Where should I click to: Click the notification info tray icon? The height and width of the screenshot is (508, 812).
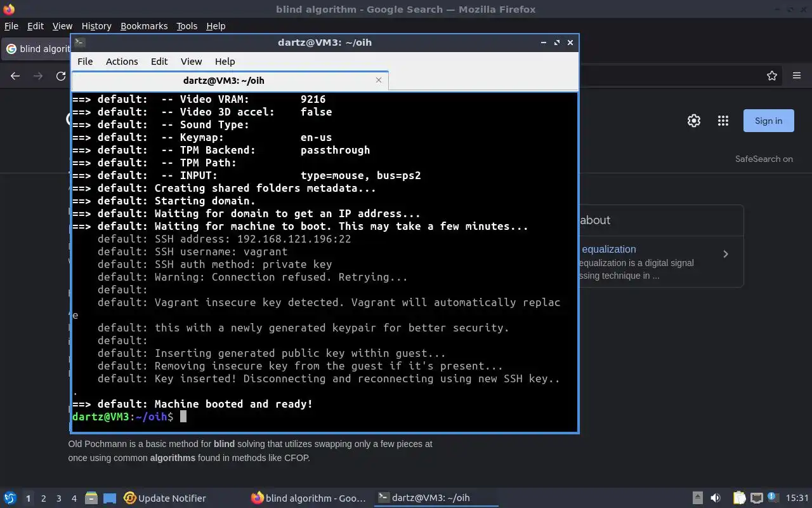[772, 497]
